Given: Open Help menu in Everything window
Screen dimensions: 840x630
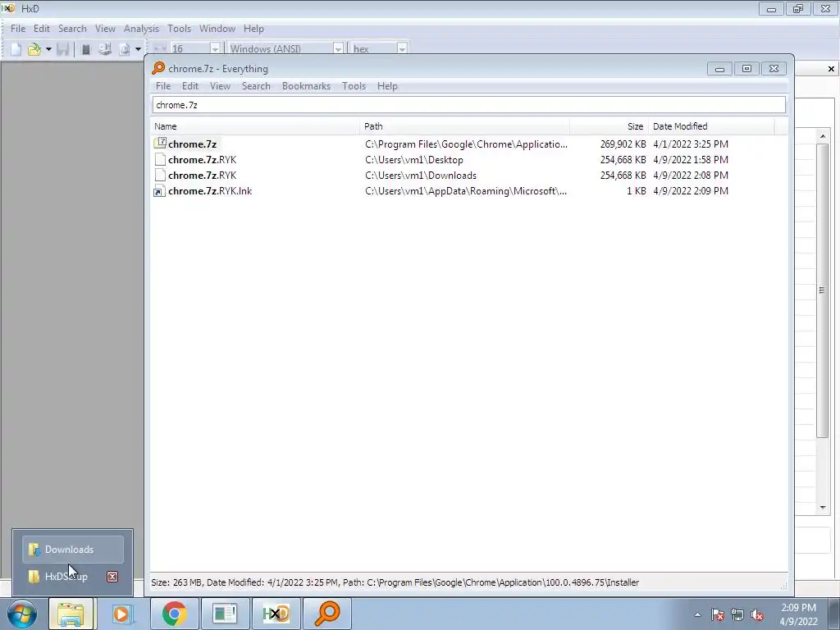Looking at the screenshot, I should click(x=387, y=85).
